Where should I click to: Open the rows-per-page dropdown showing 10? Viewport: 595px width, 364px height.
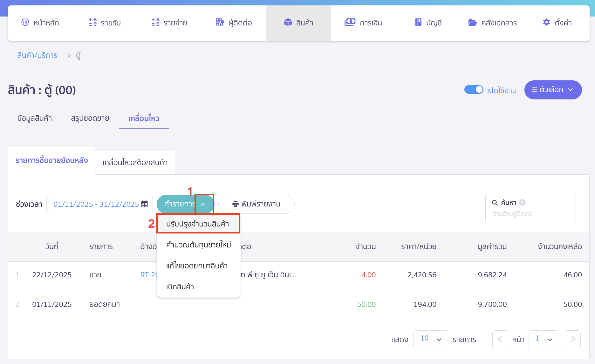point(430,340)
